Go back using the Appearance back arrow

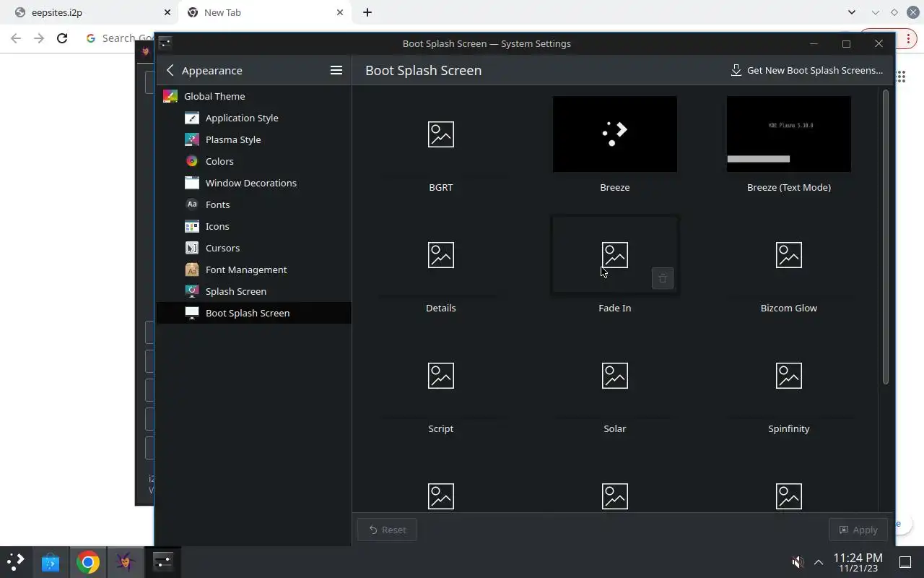(x=170, y=70)
